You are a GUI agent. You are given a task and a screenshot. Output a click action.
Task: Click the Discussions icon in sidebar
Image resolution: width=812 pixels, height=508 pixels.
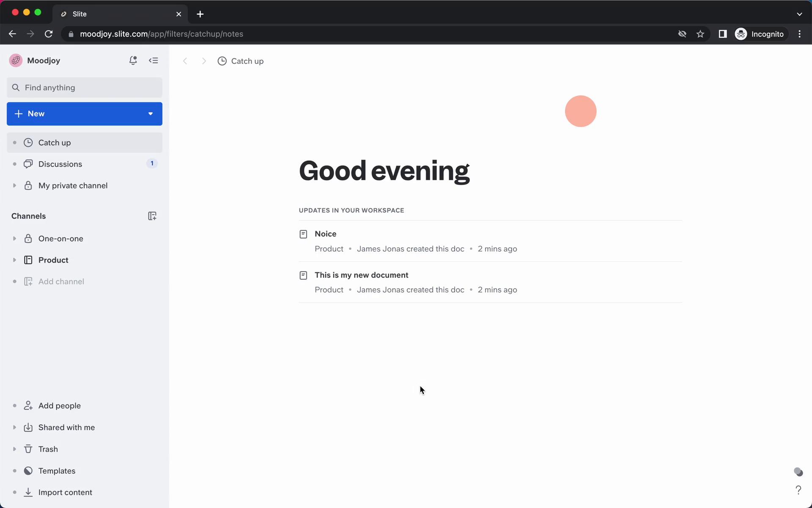click(28, 164)
